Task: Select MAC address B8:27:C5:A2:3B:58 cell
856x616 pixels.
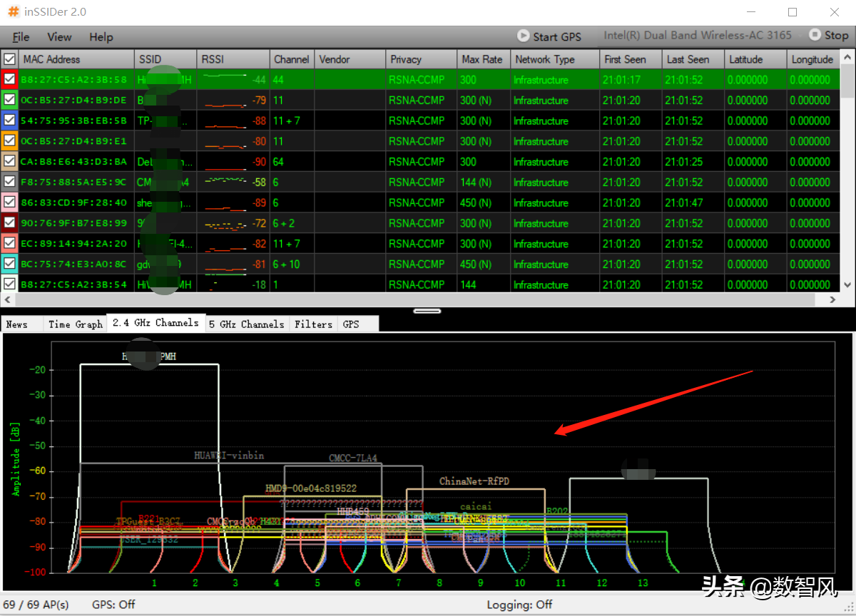Action: pyautogui.click(x=76, y=80)
